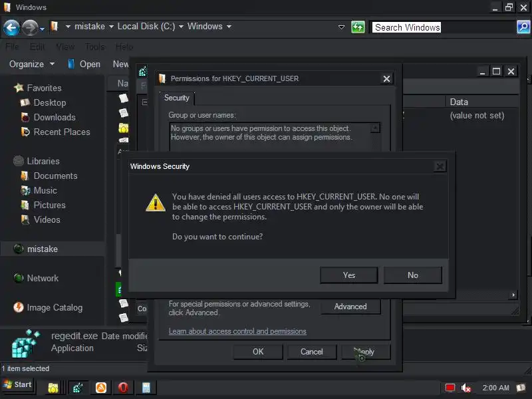Click the tray icon right of the clock
This screenshot has height=399, width=532.
point(521,388)
